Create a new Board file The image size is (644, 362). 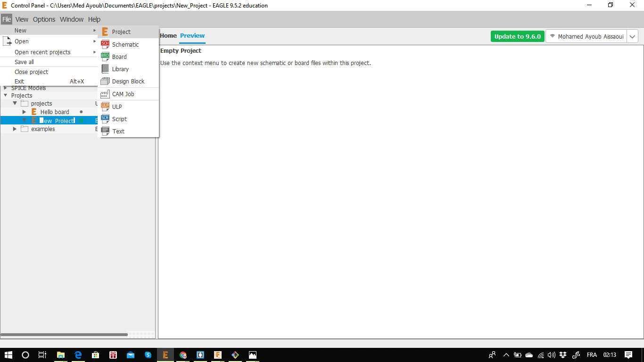point(128,57)
